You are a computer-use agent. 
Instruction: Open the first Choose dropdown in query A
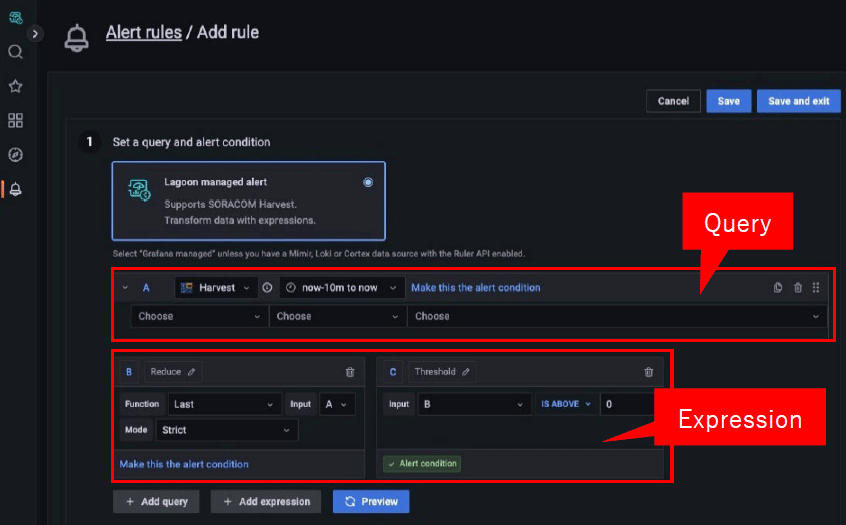199,316
